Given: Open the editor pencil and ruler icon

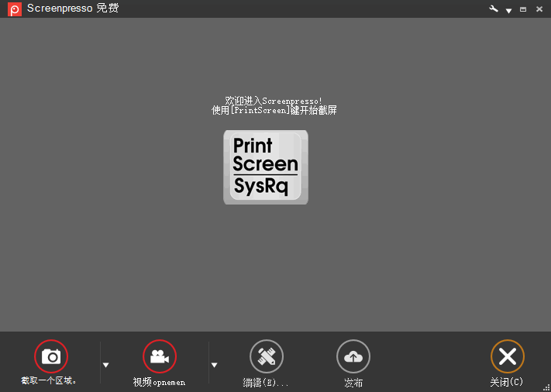Looking at the screenshot, I should (x=267, y=356).
